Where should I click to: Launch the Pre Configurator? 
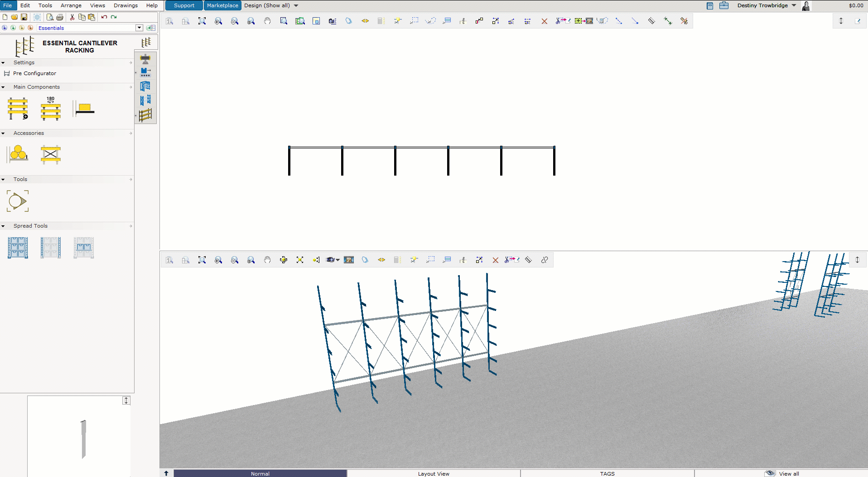coord(34,73)
